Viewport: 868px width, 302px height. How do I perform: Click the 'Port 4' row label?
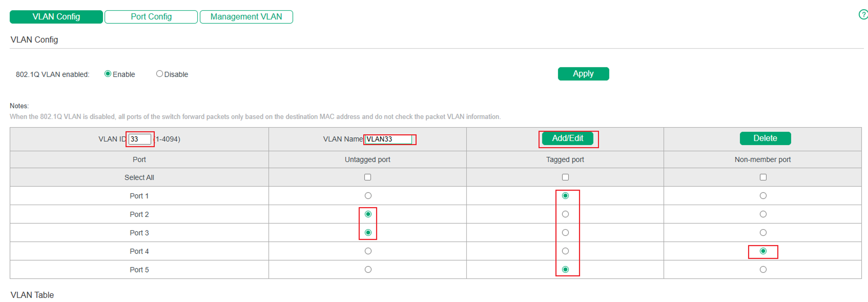[139, 251]
